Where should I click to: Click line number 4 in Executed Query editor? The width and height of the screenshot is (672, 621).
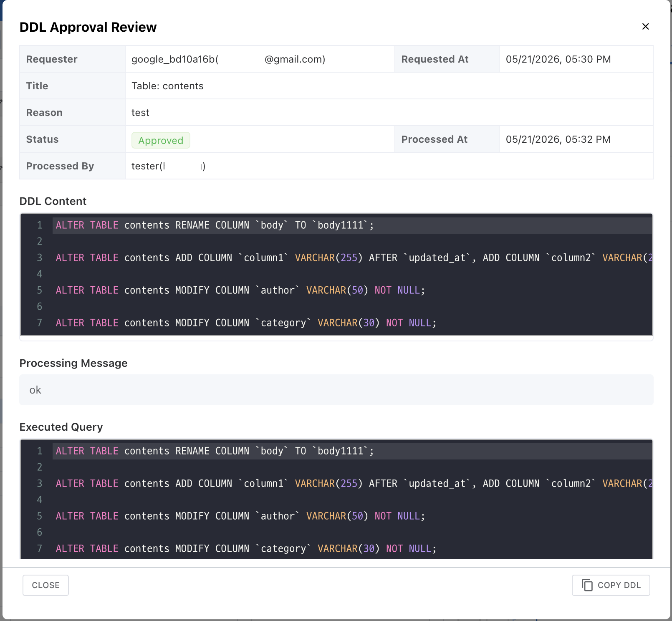(x=40, y=500)
